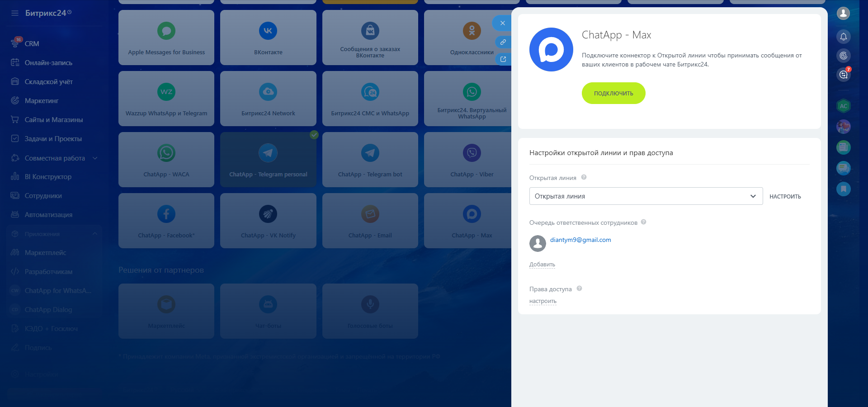Click the user profile avatar at top right
The width and height of the screenshot is (868, 407).
pyautogui.click(x=843, y=13)
